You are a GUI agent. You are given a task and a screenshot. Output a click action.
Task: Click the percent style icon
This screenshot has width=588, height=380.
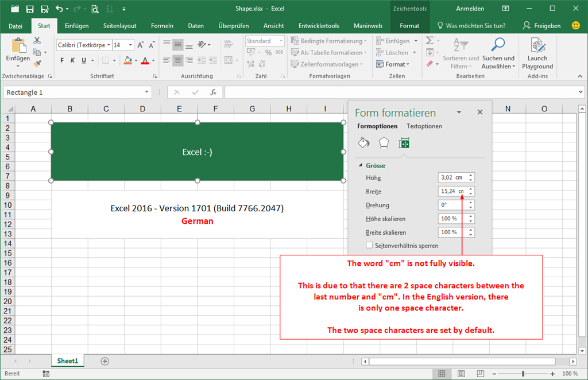(x=268, y=52)
